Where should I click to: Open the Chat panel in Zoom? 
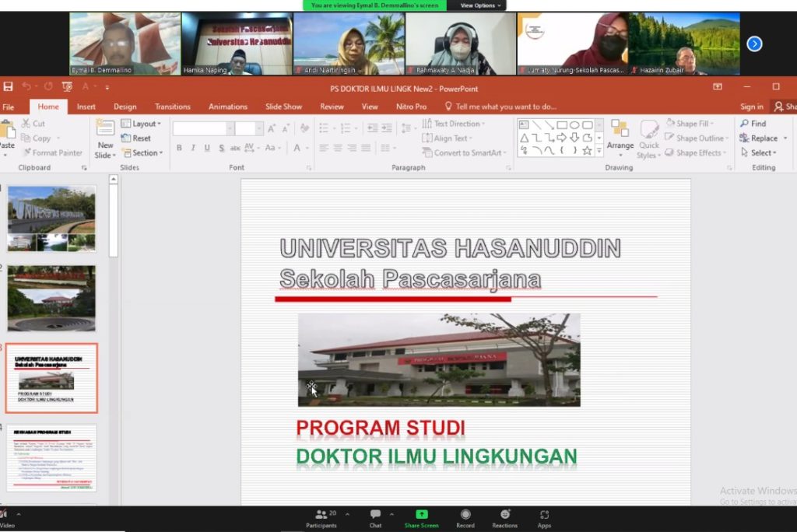click(375, 517)
